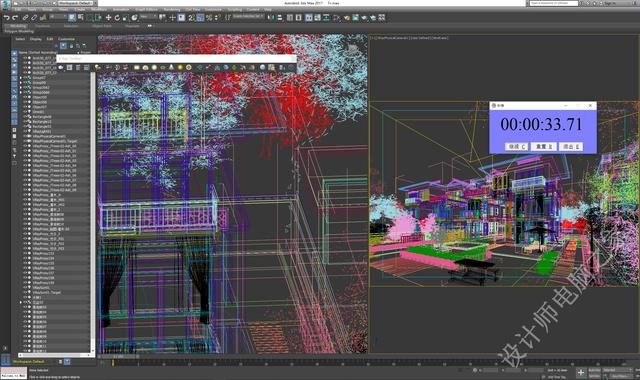640x380 pixels.
Task: Click viewport [Wireframe] shading label
Action: (440, 38)
